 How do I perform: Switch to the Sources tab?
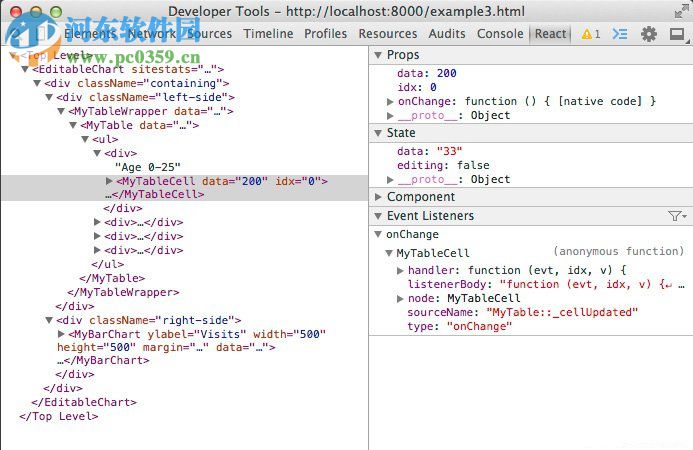[209, 34]
